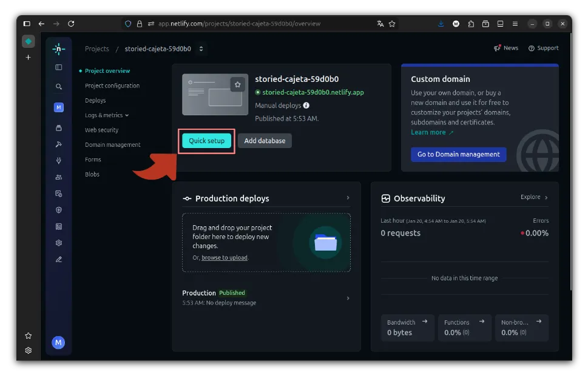This screenshot has height=378, width=588.
Task: Star the project using the favorite icon
Action: point(238,85)
